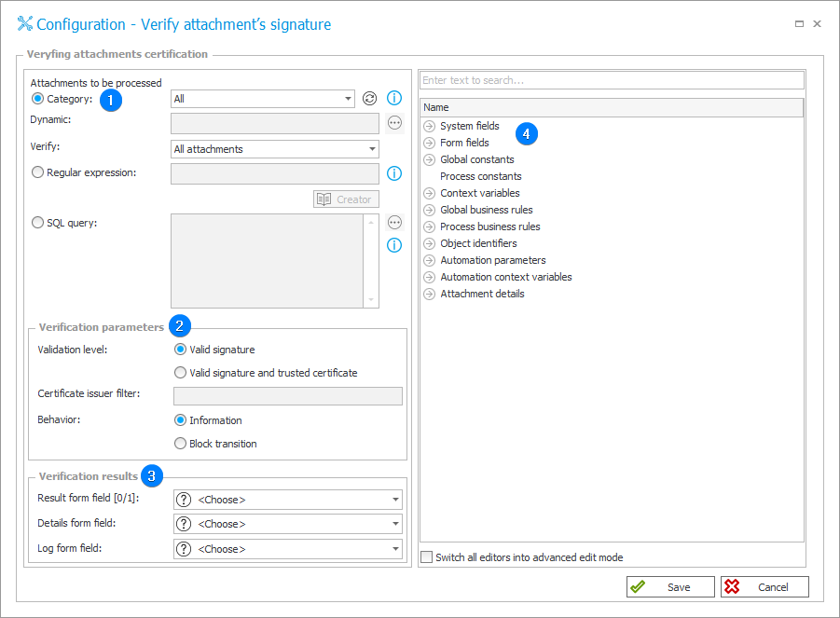840x618 pixels.
Task: Open the Verify dropdown showing All attachments
Action: pyautogui.click(x=275, y=149)
